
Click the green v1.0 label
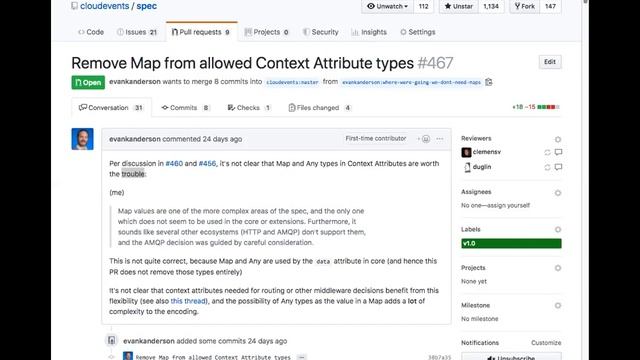(x=511, y=244)
